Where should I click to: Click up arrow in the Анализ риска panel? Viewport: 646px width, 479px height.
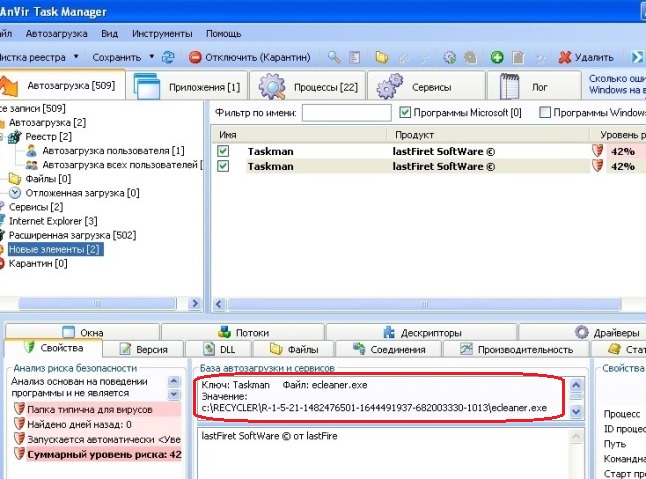[174, 381]
